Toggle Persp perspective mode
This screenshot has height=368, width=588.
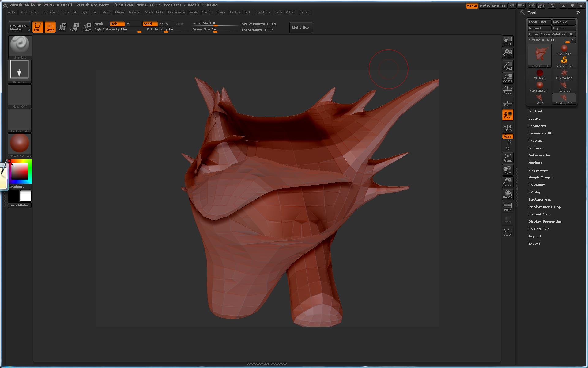click(x=507, y=90)
